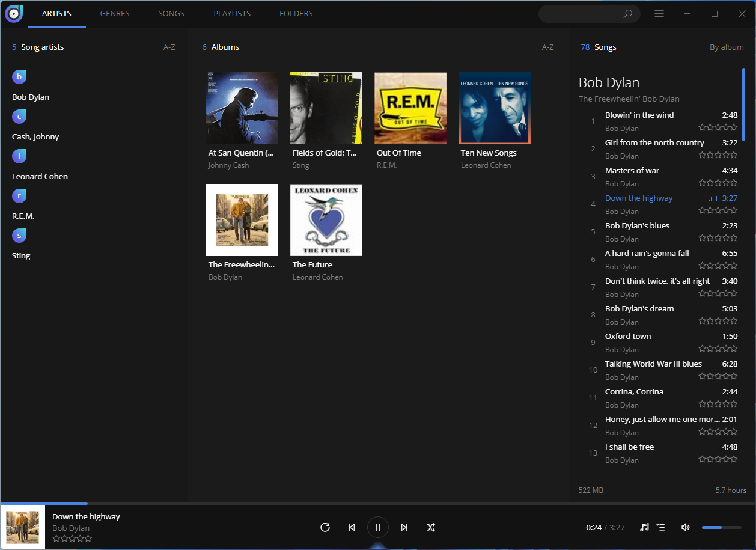Click the 'b' letter header icon
756x550 pixels.
pyautogui.click(x=19, y=77)
